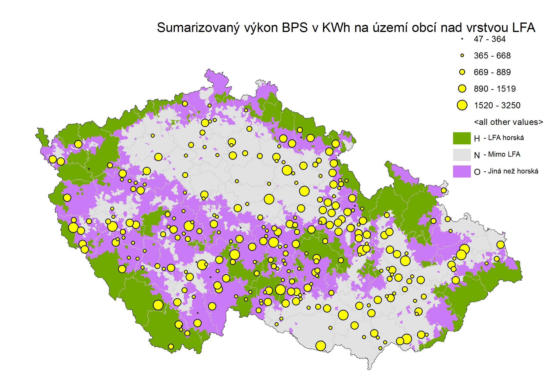The height and width of the screenshot is (392, 554).
Task: Click the '<all other values>' legend entry
Action: click(x=509, y=122)
